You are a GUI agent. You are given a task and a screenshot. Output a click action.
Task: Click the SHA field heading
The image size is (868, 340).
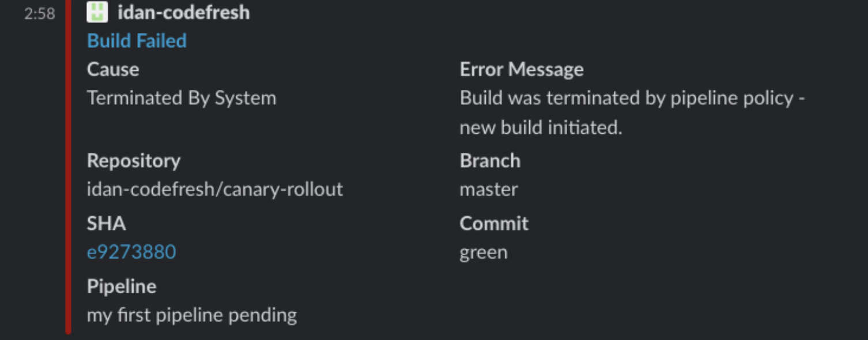106,223
